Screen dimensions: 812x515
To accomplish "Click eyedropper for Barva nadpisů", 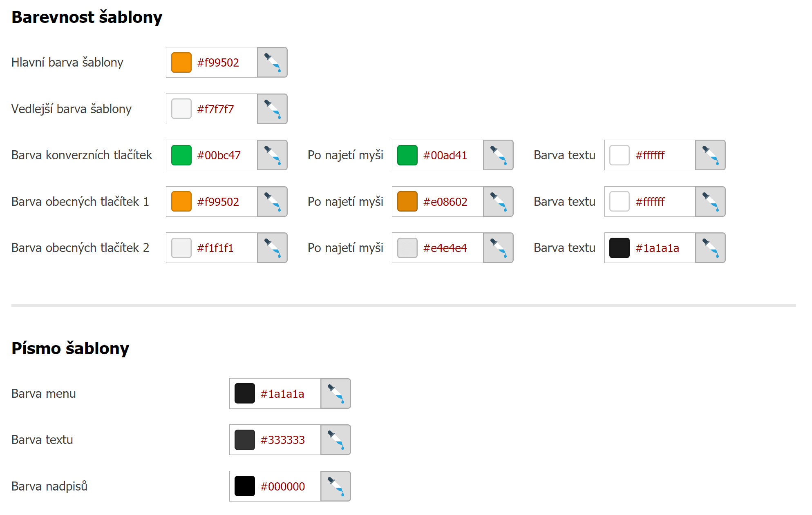I will coord(336,486).
